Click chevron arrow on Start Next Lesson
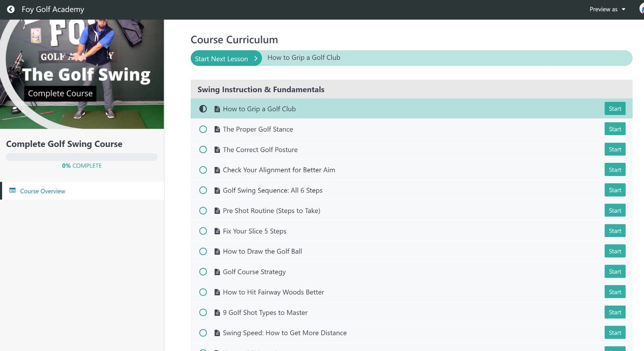644x351 pixels. tap(256, 59)
